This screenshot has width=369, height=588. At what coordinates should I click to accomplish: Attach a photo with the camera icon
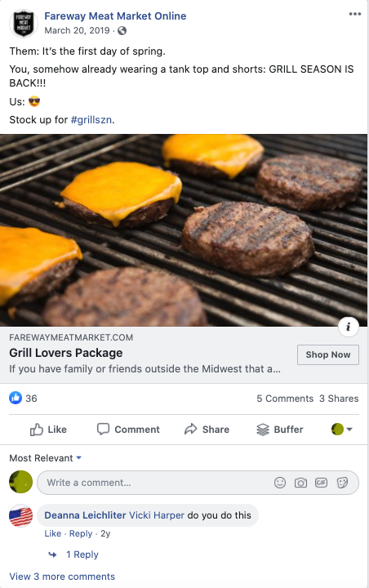click(300, 483)
